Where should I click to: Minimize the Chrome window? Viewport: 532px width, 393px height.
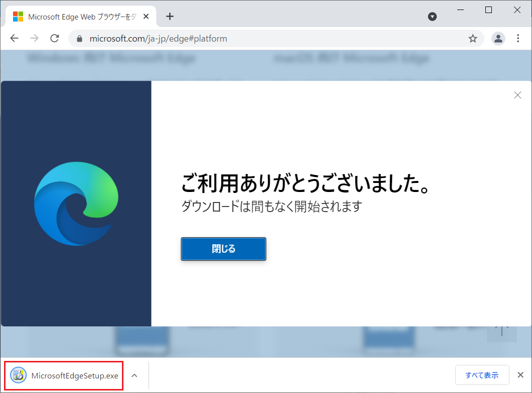click(460, 10)
